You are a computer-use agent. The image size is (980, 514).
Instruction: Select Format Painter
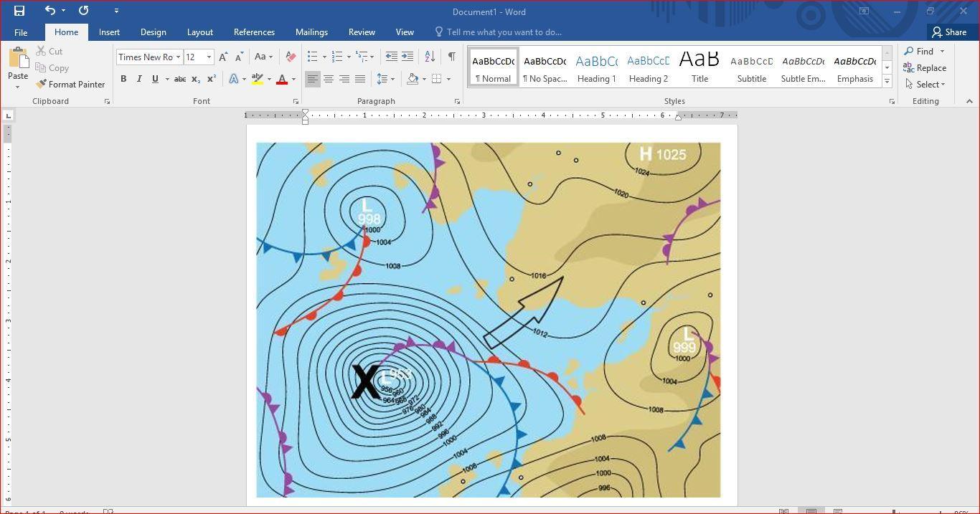pyautogui.click(x=70, y=85)
